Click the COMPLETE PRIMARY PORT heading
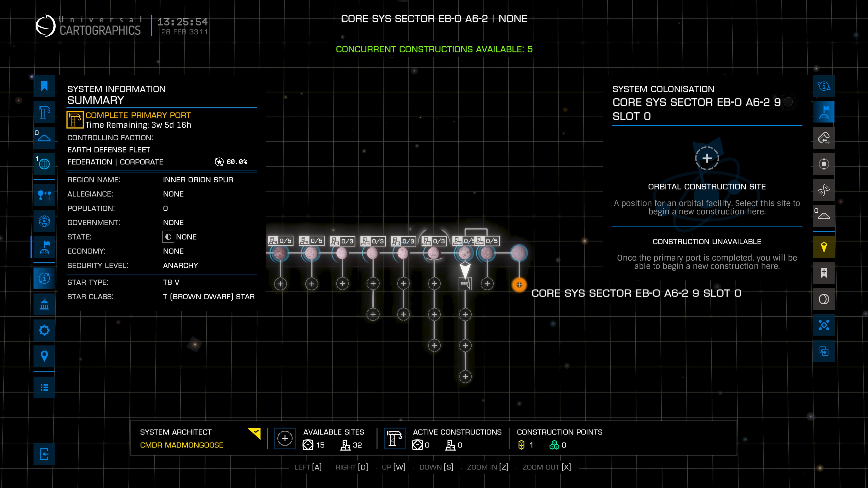868x488 pixels. (138, 115)
